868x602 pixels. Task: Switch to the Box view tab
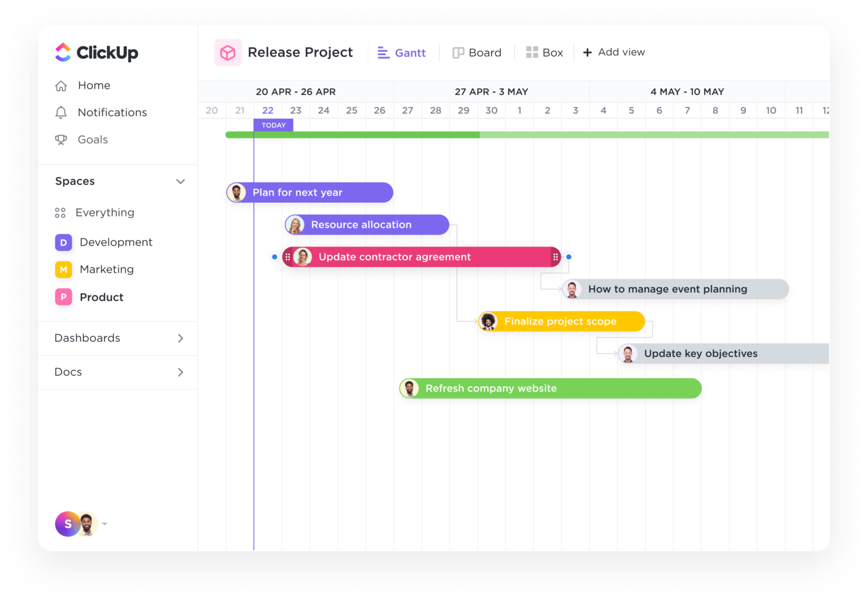(544, 52)
